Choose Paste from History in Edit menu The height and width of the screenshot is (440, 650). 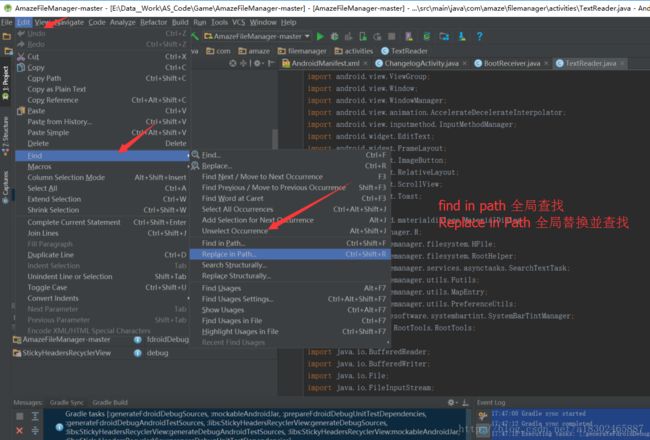coord(102,122)
